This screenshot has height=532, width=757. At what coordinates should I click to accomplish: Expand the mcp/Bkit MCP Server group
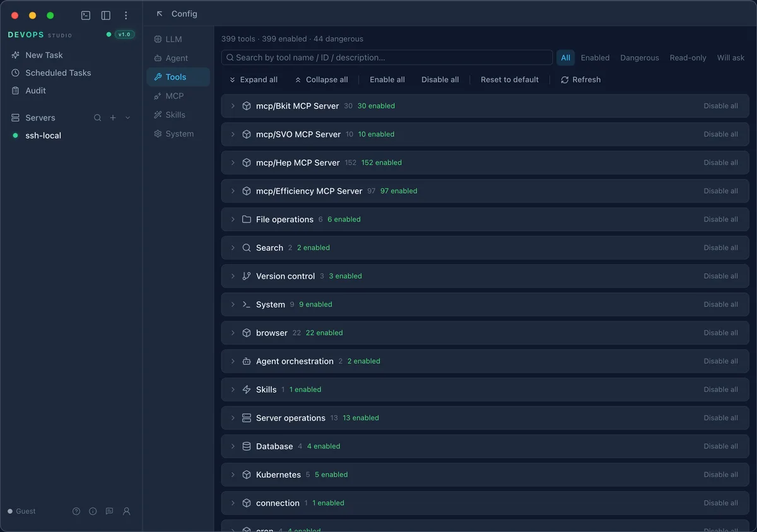pyautogui.click(x=233, y=106)
